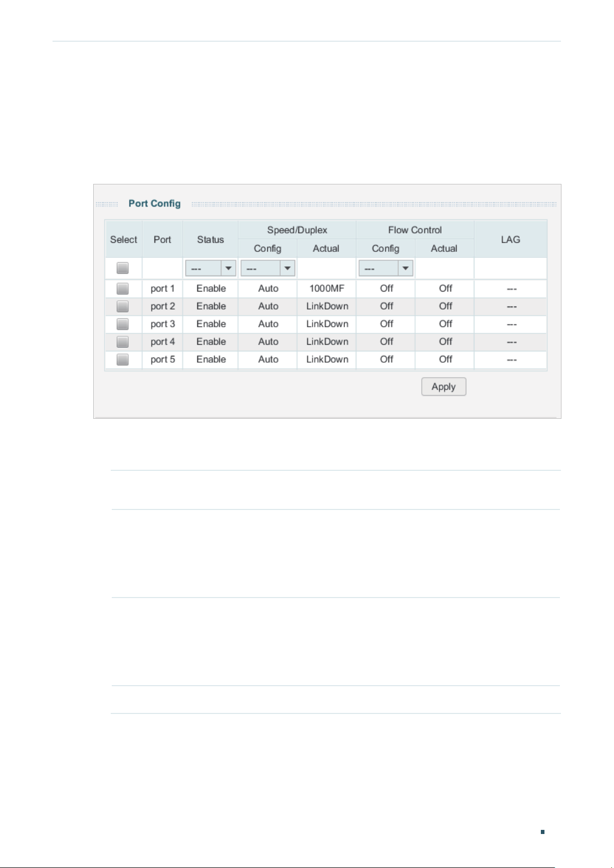Click LinkDown in the port 3 row
Screen dimensions: 614x868
327,324
